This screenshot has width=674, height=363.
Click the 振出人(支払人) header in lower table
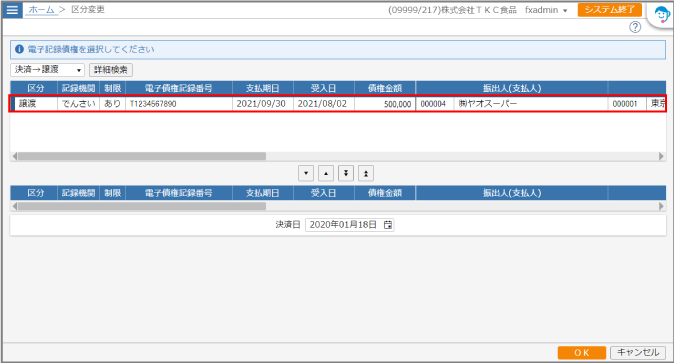pos(512,193)
